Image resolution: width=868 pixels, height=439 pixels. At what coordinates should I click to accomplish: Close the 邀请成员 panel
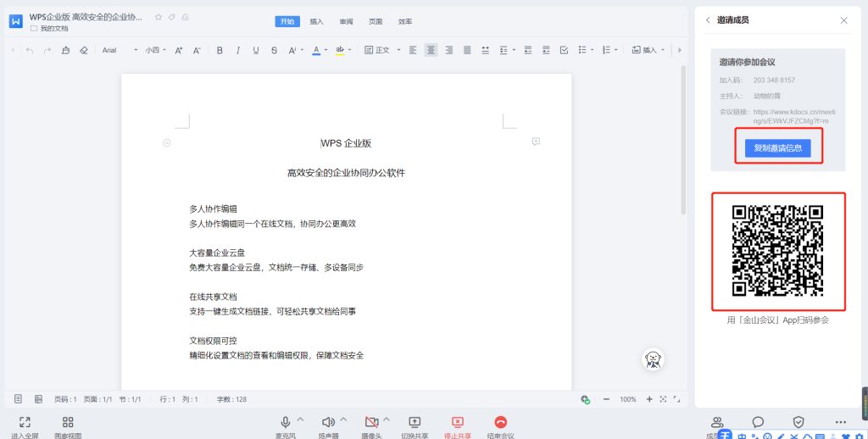843,20
